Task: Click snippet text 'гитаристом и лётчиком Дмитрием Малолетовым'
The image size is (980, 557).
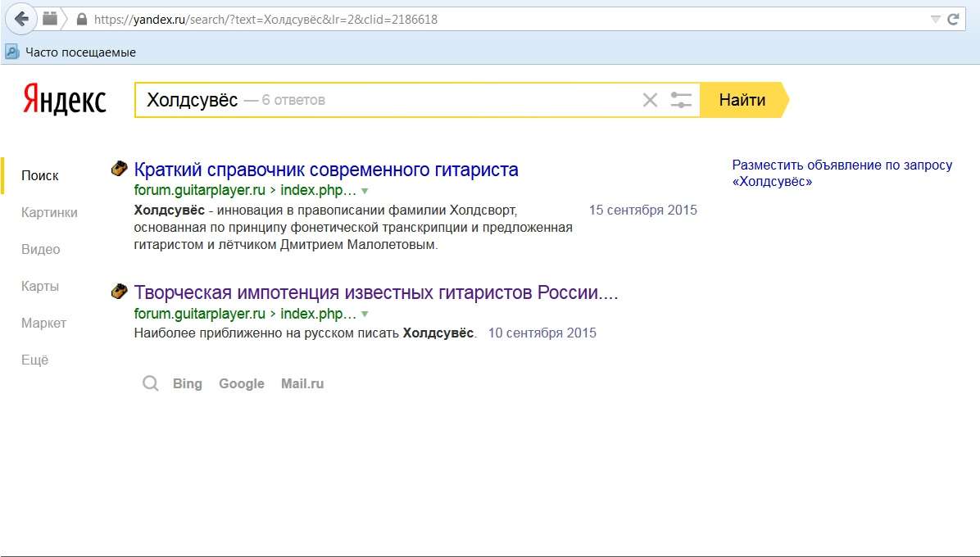Action: [284, 245]
